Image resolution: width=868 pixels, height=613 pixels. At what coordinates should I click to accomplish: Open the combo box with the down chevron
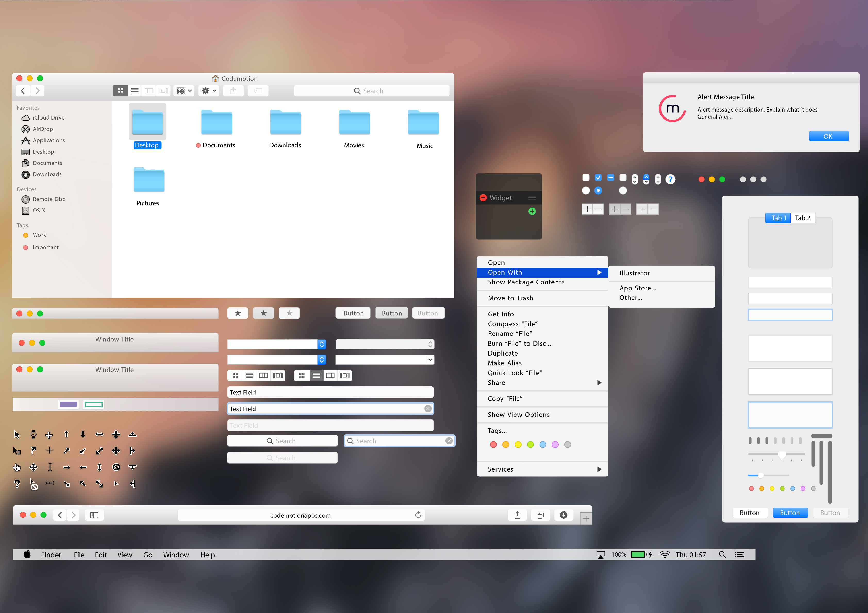(x=430, y=359)
